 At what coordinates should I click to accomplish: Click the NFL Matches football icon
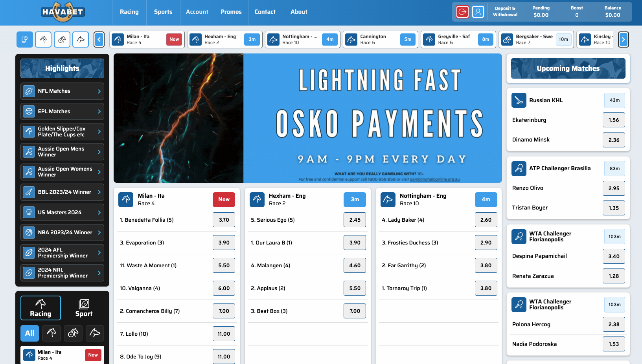[29, 91]
